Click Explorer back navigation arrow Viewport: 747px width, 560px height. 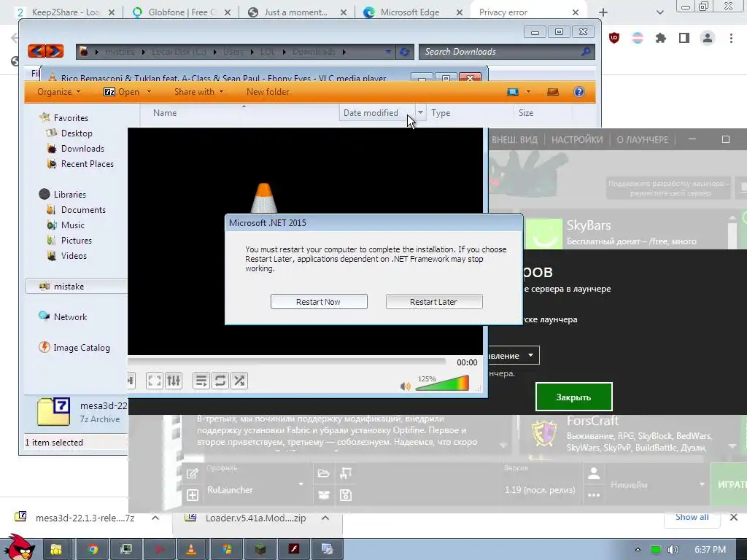pos(36,51)
